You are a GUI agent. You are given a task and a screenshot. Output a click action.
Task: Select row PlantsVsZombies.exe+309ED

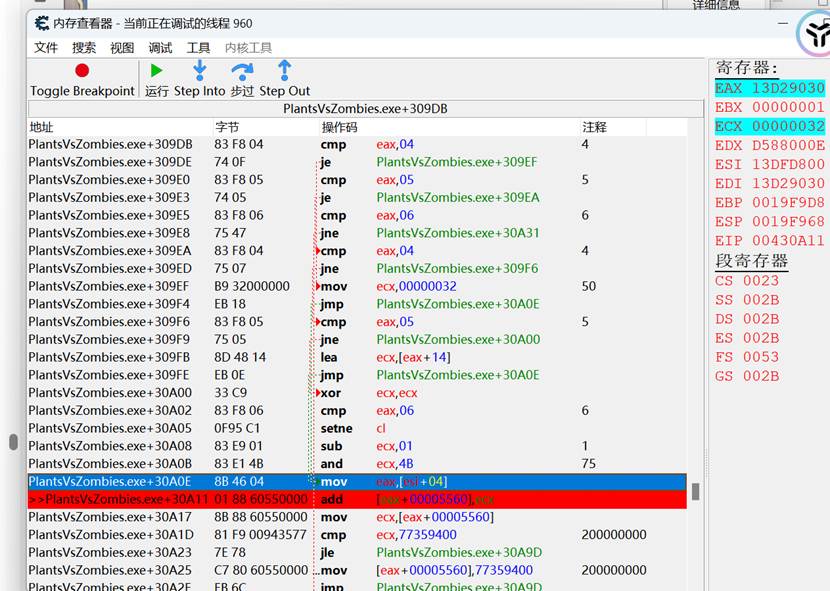point(357,268)
